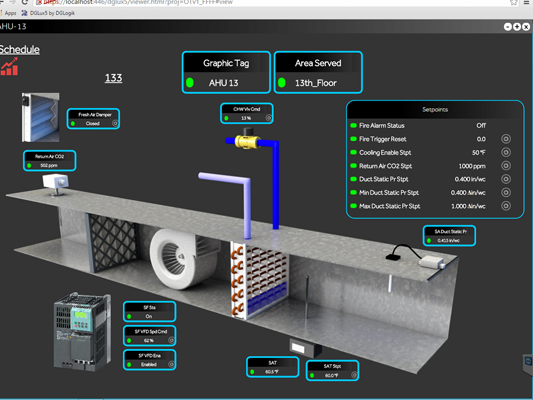Open CHW Vlv Cmd override control

point(269,118)
